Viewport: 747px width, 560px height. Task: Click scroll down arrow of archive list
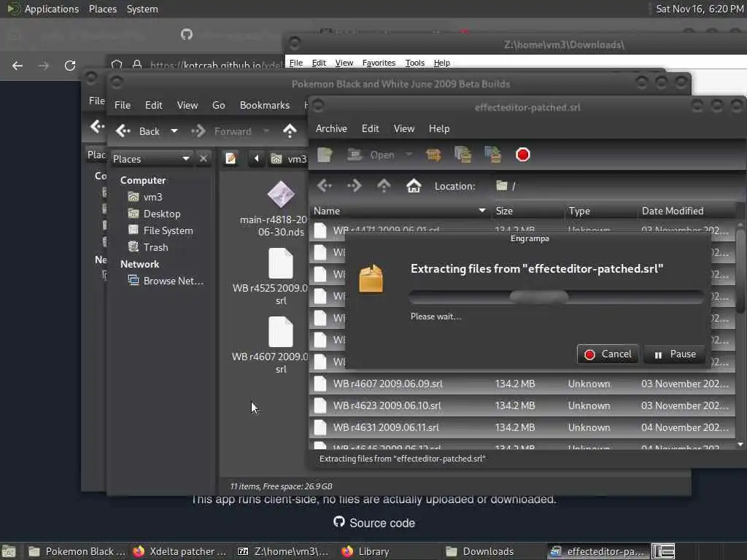pos(740,444)
